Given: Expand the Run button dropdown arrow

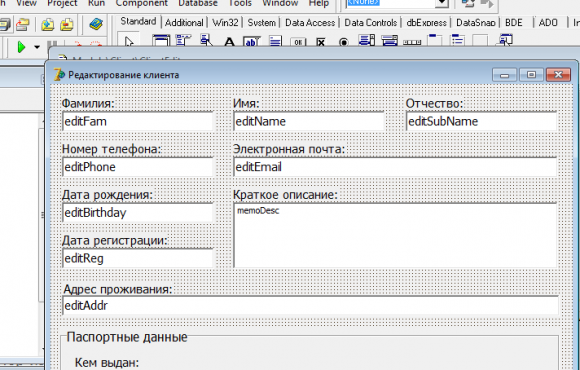Looking at the screenshot, I should (37, 47).
